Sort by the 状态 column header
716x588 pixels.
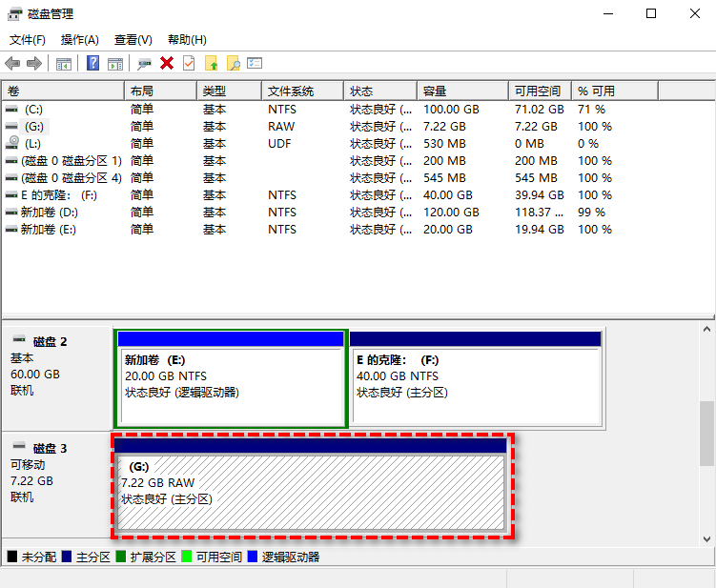tap(380, 91)
